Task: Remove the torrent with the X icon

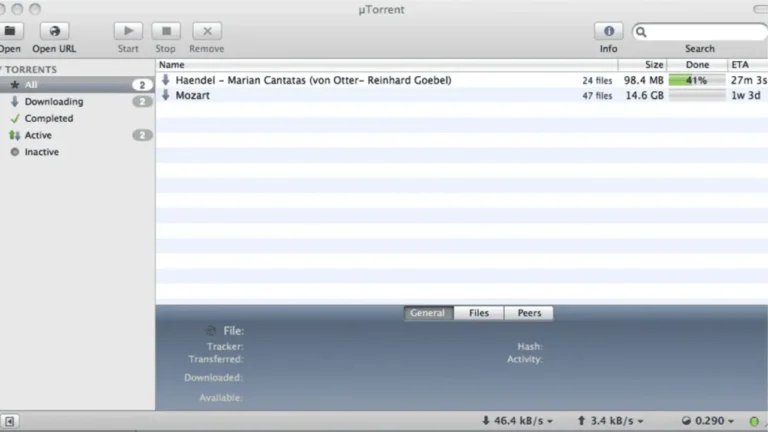Action: click(207, 31)
